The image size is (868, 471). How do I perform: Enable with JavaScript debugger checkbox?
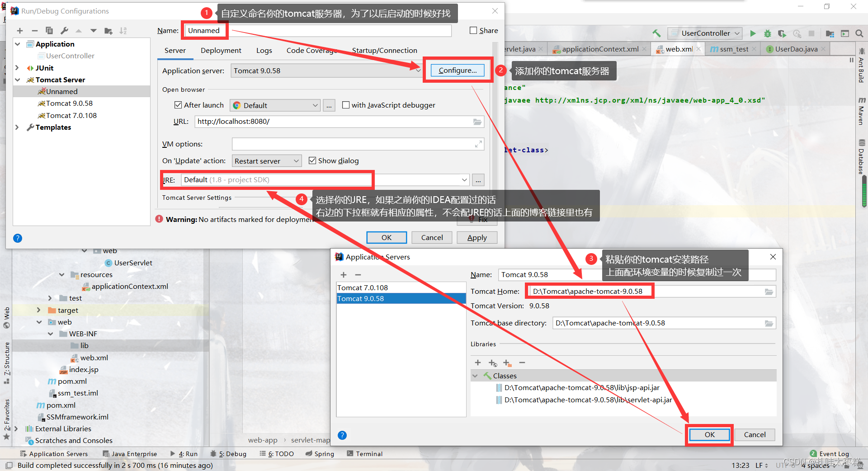pyautogui.click(x=346, y=105)
